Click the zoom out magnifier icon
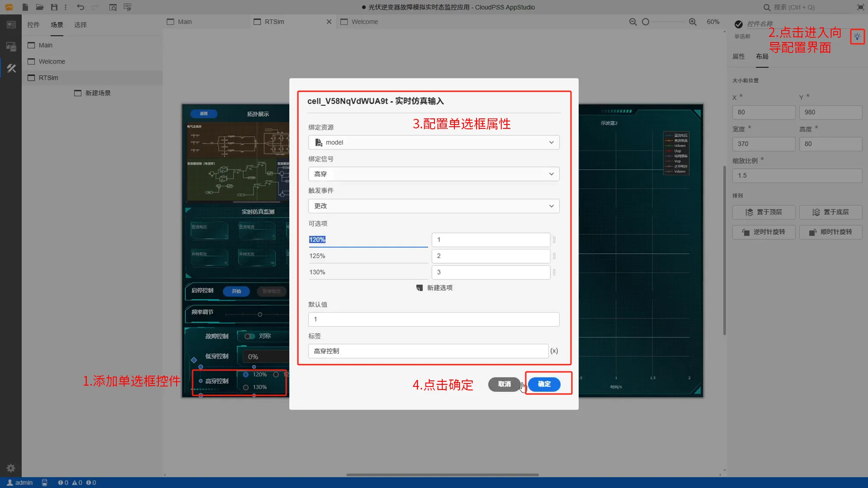 (x=633, y=22)
